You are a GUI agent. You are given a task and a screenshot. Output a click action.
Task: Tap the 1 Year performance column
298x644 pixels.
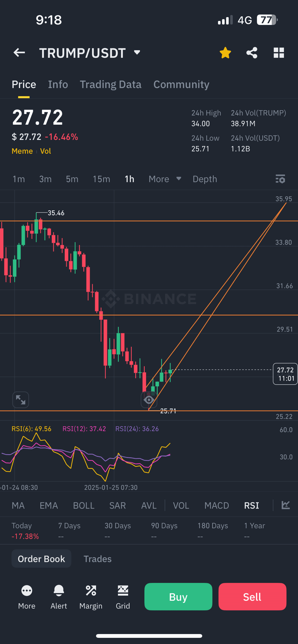pos(254,531)
